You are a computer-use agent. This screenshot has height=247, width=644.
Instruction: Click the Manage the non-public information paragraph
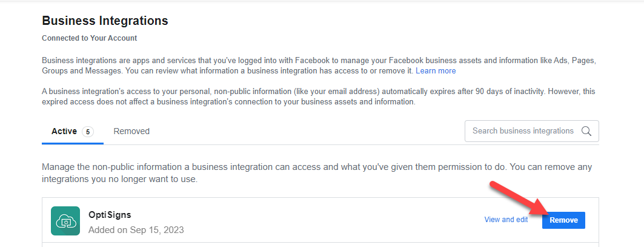317,174
